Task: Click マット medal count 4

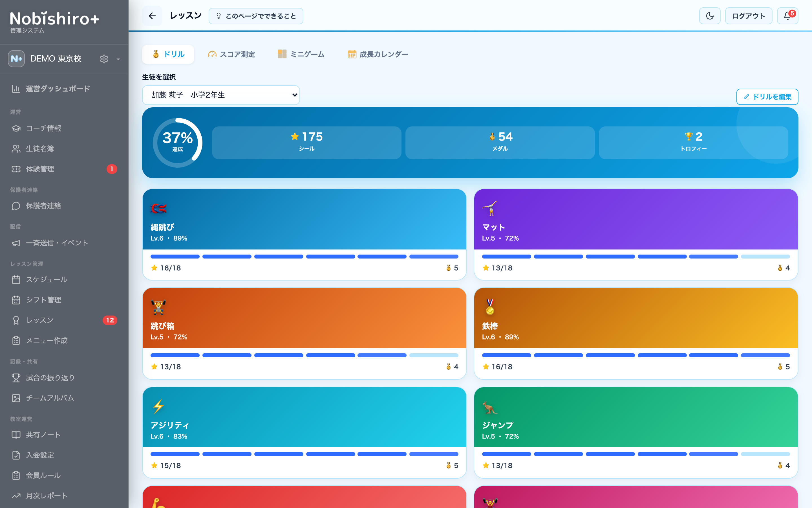Action: tap(784, 268)
